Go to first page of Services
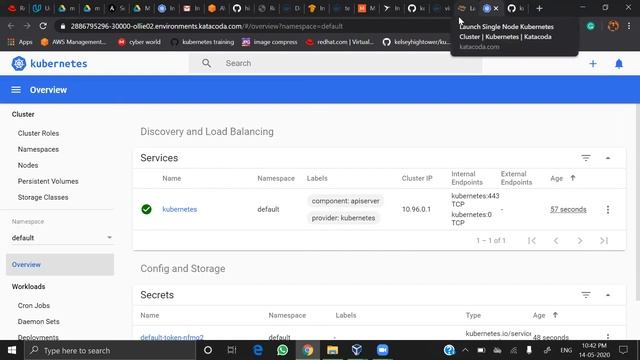Screen dimensions: 640x360 tap(531, 241)
